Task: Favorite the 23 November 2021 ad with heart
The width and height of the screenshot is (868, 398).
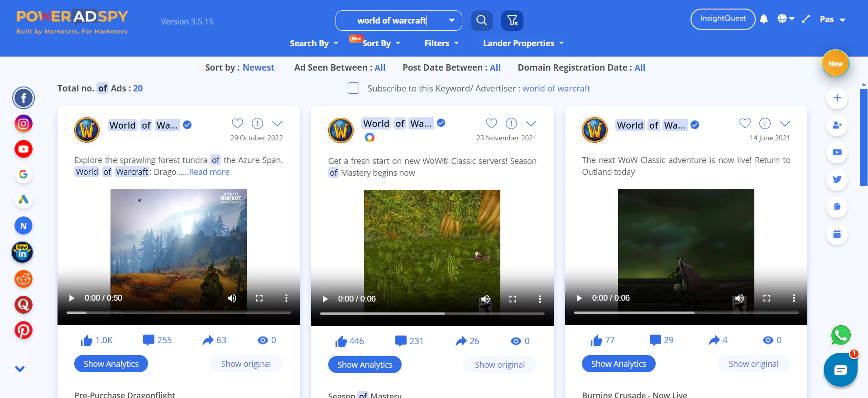Action: click(491, 123)
